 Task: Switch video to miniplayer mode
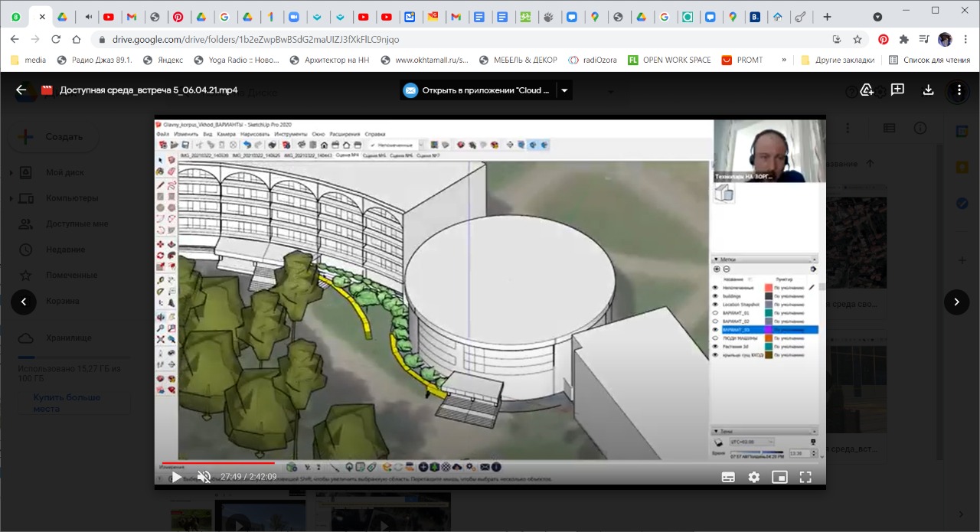pos(779,477)
